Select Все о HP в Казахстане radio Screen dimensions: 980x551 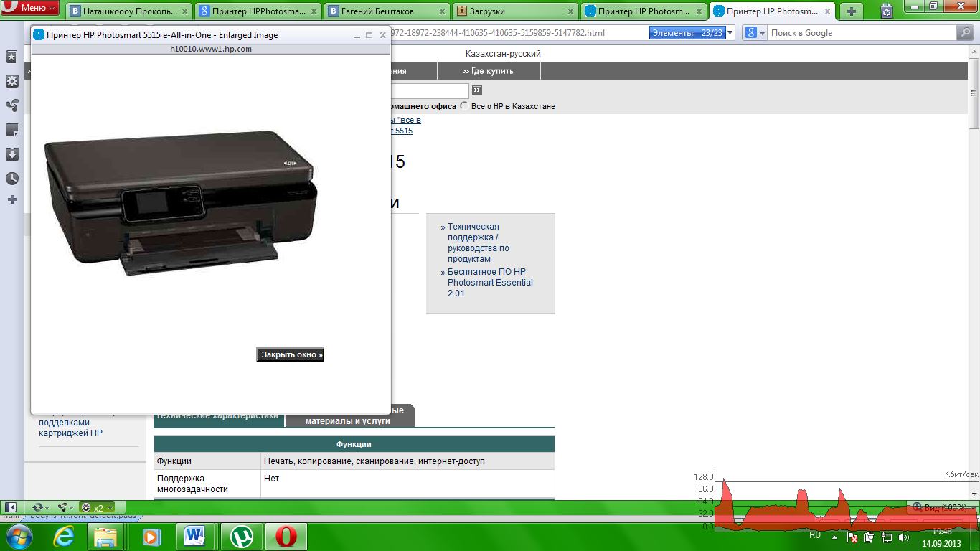coord(464,105)
